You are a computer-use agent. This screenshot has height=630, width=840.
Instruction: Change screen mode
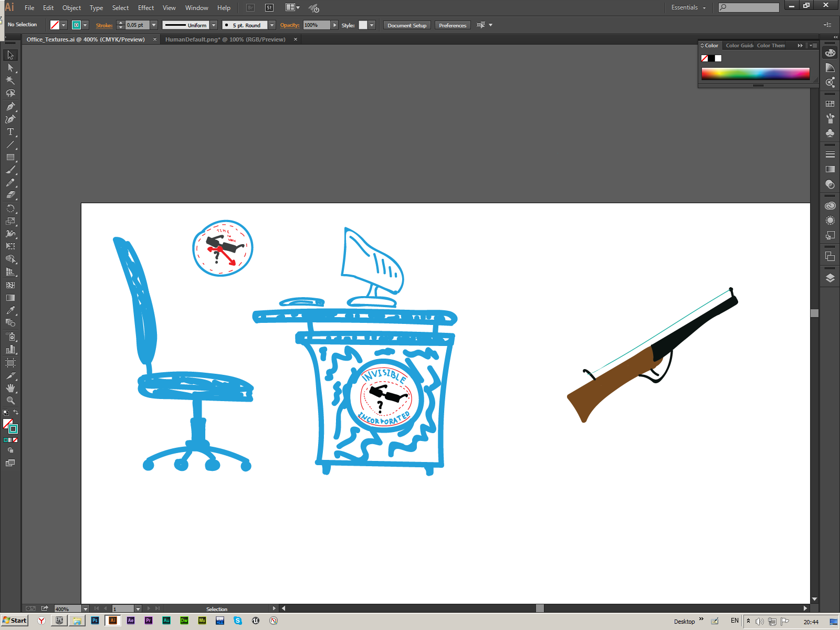pos(10,463)
